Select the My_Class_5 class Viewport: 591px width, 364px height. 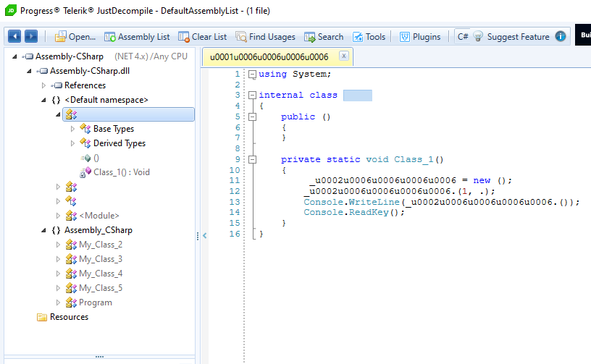click(101, 288)
